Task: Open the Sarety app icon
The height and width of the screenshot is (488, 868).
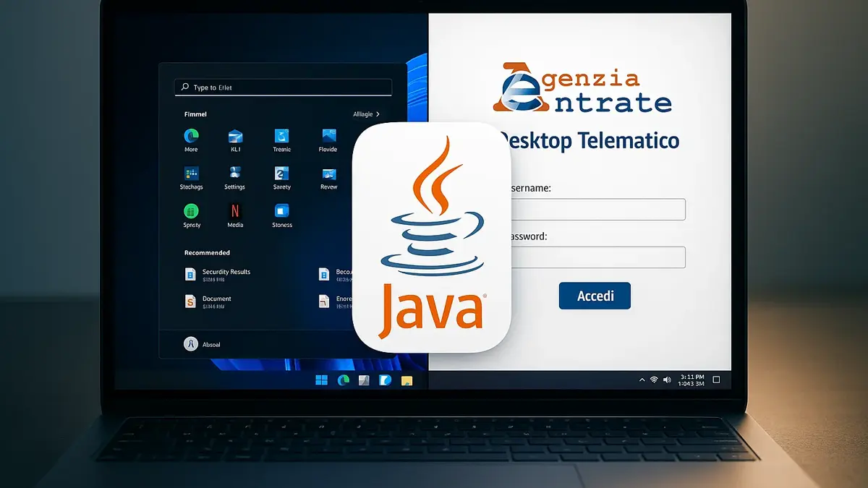Action: pyautogui.click(x=282, y=174)
